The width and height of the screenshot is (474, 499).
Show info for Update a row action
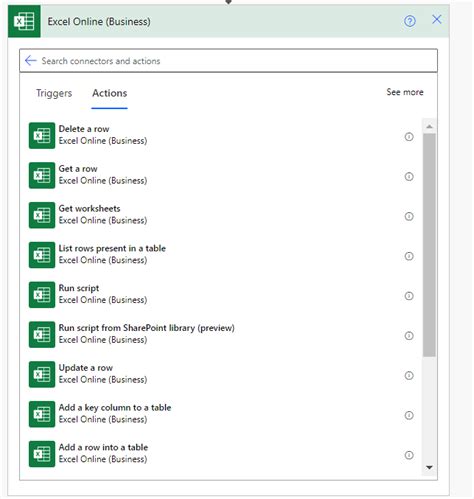click(409, 376)
